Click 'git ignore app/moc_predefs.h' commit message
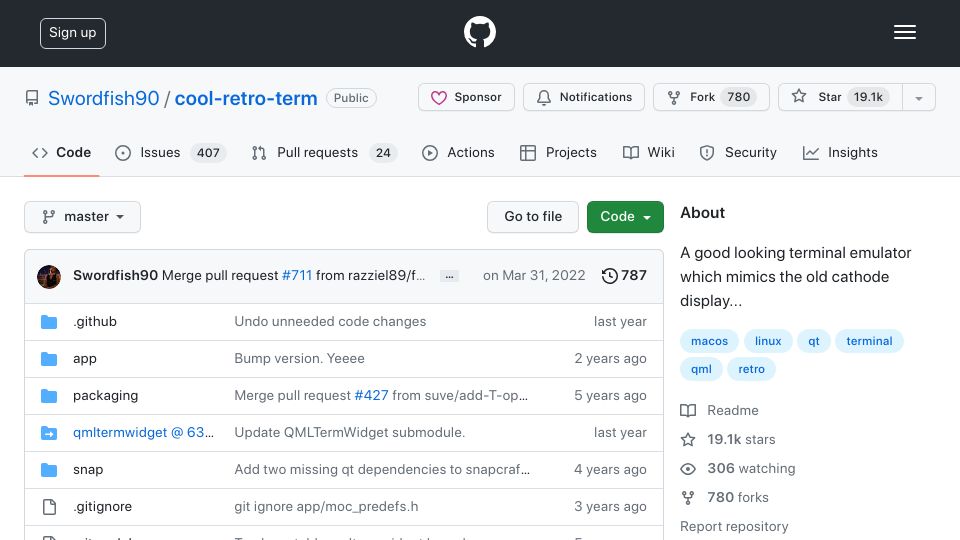Screen dimensions: 960x540 coord(326,506)
